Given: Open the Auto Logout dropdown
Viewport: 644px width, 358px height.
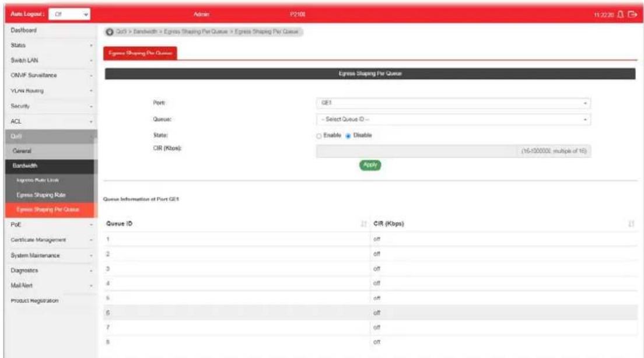Looking at the screenshot, I should coord(69,14).
